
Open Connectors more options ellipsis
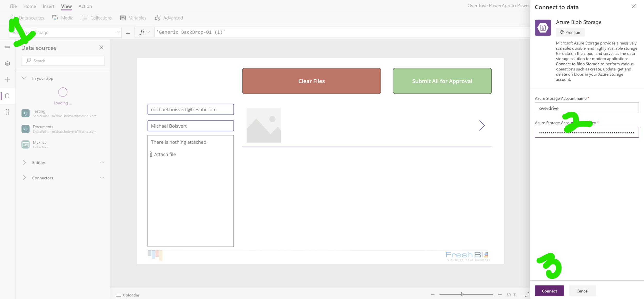tap(102, 178)
